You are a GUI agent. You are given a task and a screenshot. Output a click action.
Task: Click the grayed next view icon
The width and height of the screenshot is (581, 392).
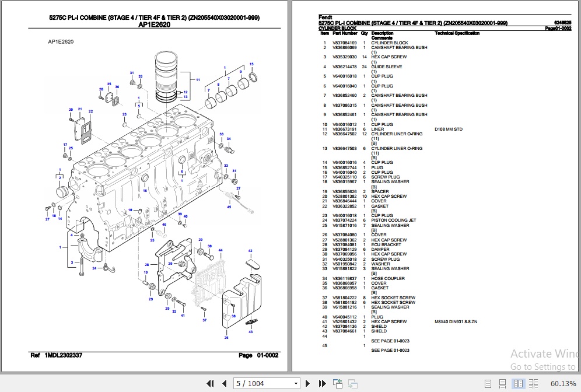tap(353, 383)
